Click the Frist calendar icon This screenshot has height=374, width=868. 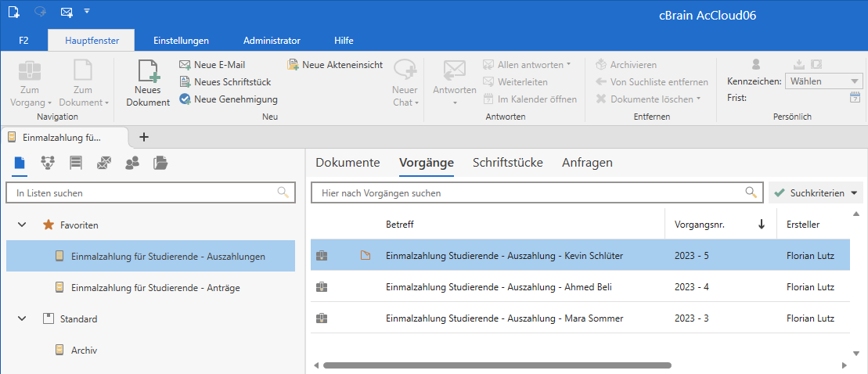click(x=855, y=98)
